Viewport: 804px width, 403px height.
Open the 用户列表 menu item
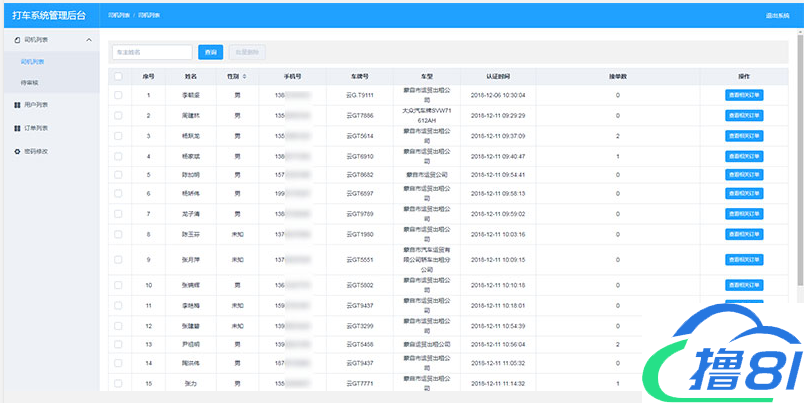pyautogui.click(x=35, y=104)
